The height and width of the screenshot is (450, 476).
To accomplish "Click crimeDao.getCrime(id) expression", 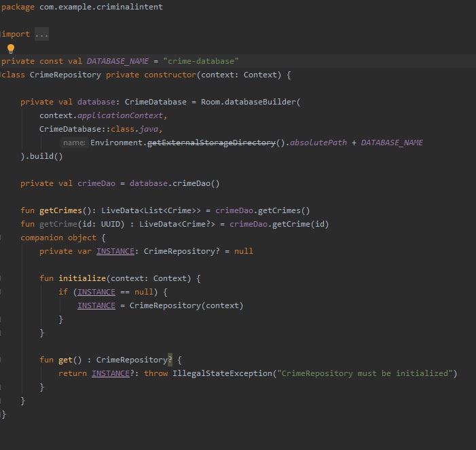I will [x=279, y=224].
